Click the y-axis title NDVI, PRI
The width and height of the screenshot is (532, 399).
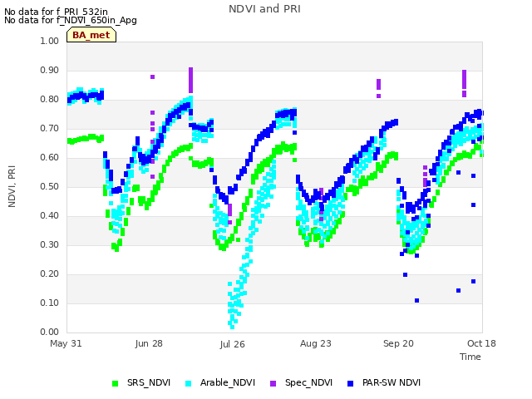coord(12,186)
